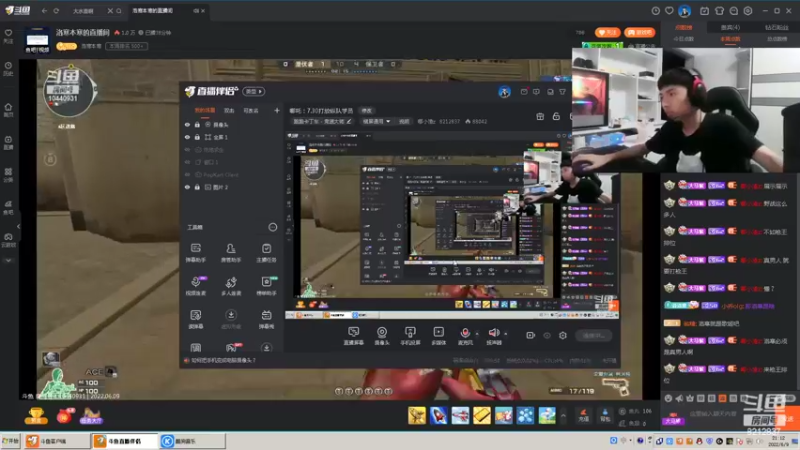This screenshot has width=800, height=450.
Task: Click 如何把手机变成电脑摄像头 link in status bar
Action: pyautogui.click(x=223, y=360)
